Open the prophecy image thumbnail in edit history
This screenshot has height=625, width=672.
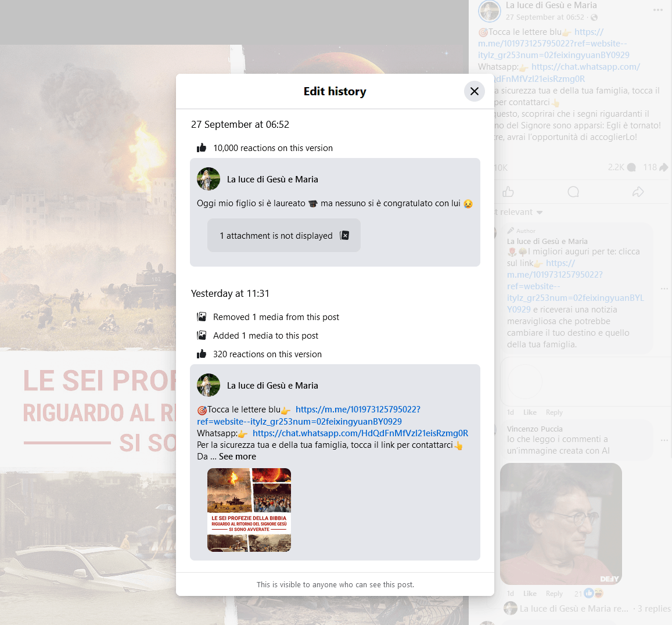(x=249, y=509)
